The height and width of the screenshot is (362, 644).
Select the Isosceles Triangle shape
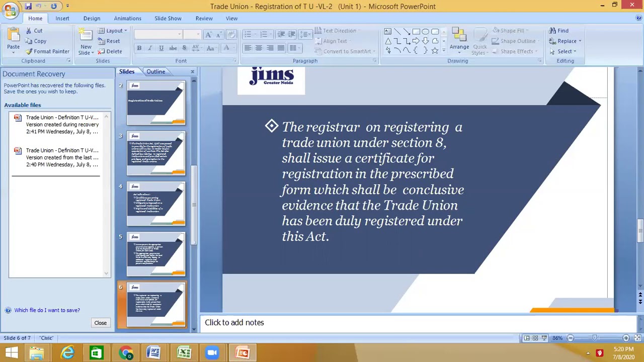[387, 41]
